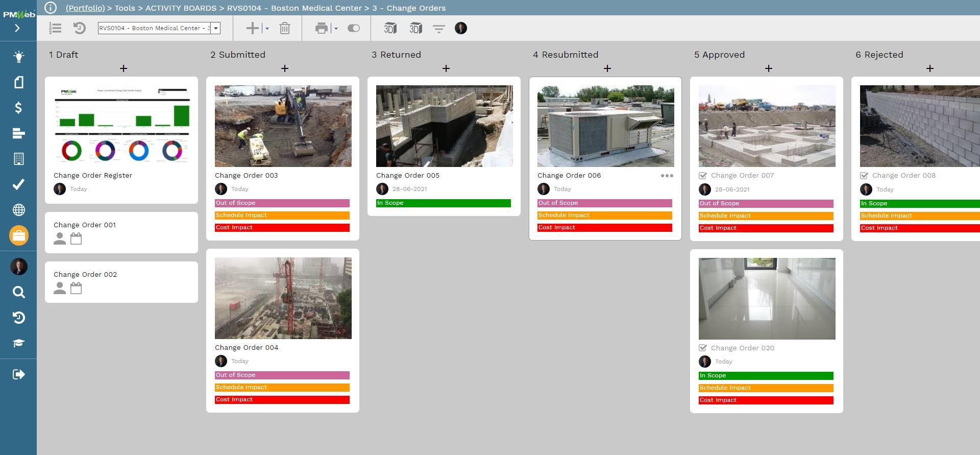
Task: Click the graduation cap training icon
Action: [18, 343]
